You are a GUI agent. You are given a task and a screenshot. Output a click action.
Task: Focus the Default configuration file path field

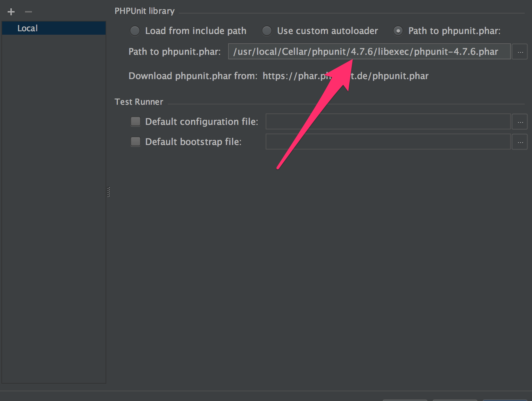(388, 121)
